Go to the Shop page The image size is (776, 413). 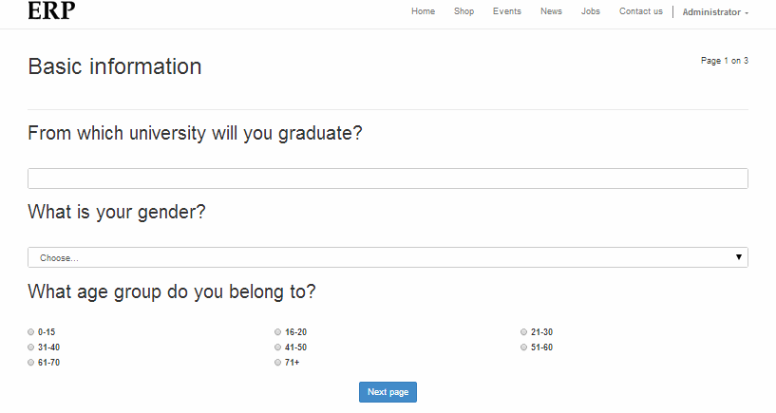[464, 11]
